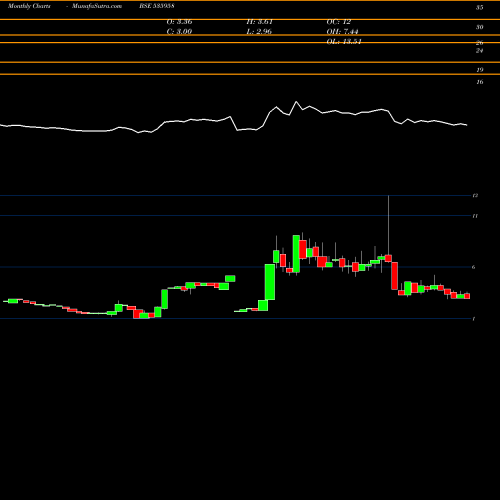Select the red candle with the tallest upper wick
Viewport: 500px width, 500px height.
(388, 258)
